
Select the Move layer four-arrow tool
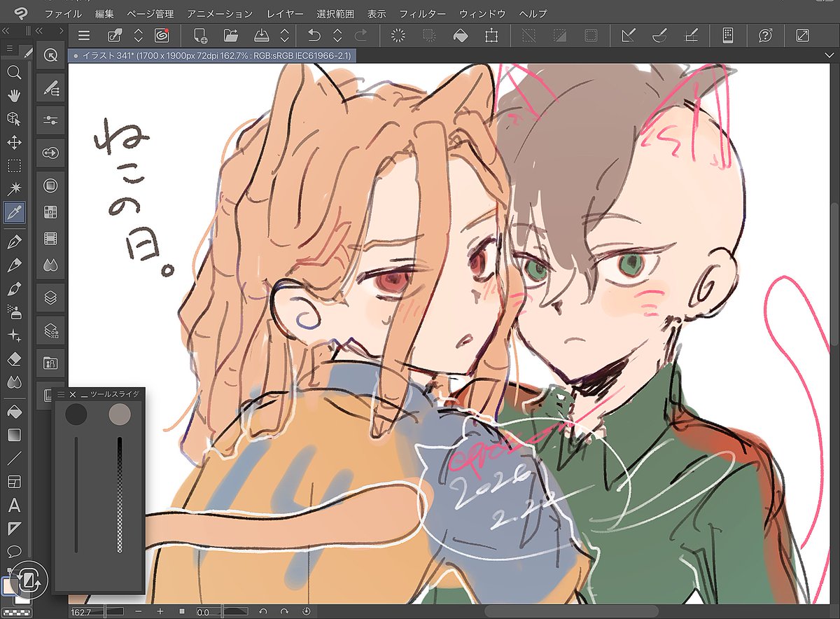(x=14, y=142)
